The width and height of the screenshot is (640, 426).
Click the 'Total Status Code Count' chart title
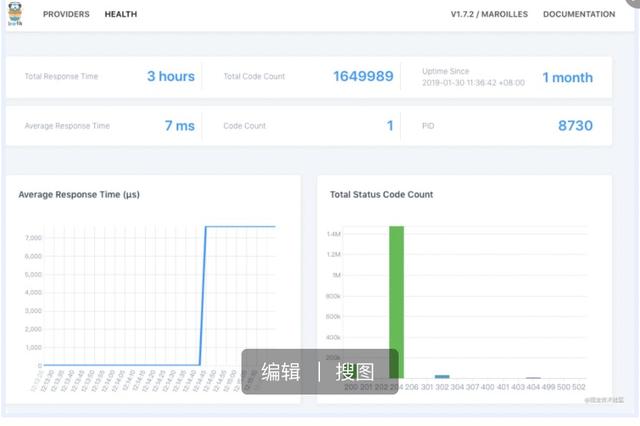pyautogui.click(x=382, y=195)
